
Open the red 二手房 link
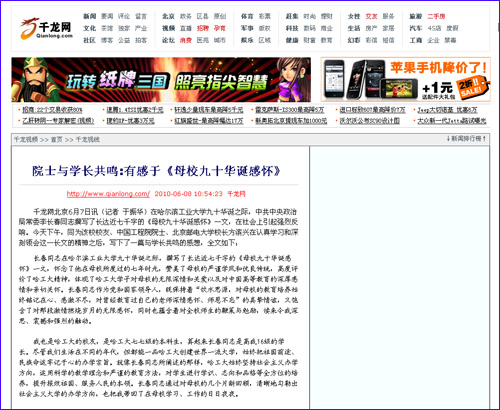436,16
